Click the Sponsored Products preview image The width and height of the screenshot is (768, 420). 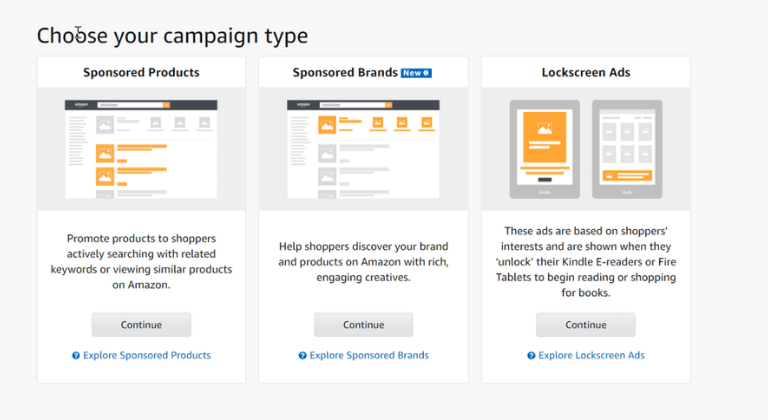[141, 148]
